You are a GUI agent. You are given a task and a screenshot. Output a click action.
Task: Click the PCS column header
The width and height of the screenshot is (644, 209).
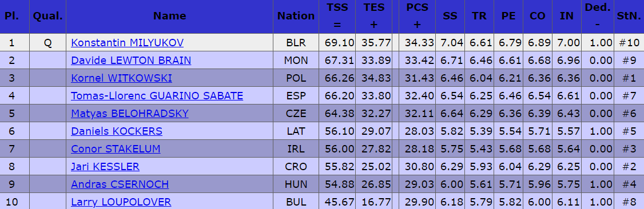[x=417, y=17]
